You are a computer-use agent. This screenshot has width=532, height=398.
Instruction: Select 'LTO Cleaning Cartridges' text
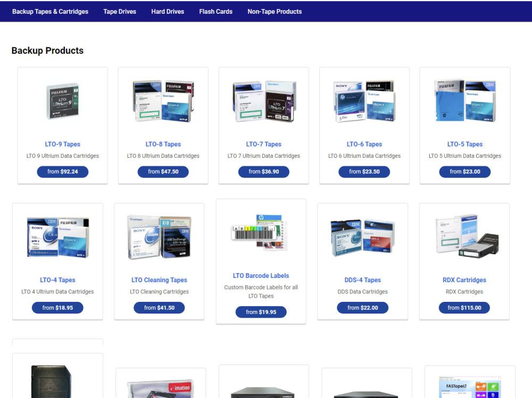pos(159,292)
